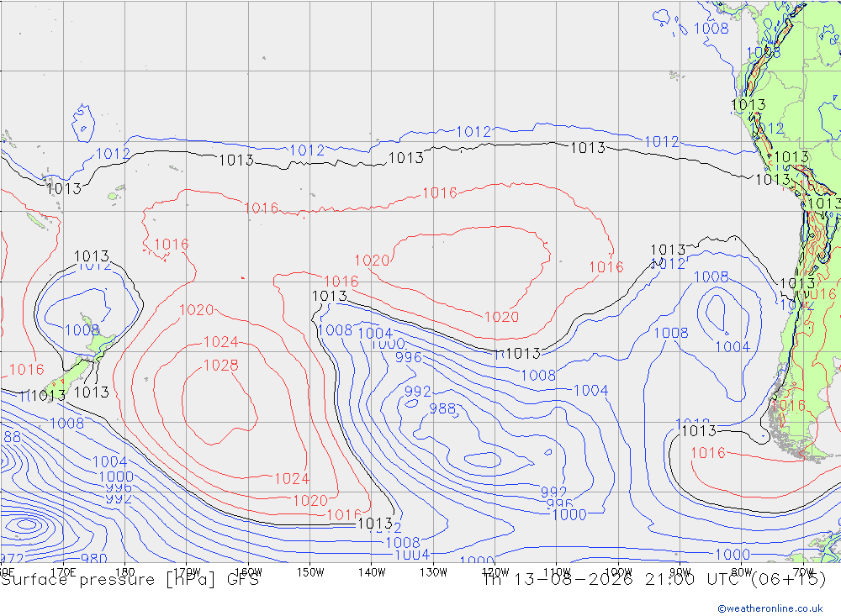The height and width of the screenshot is (616, 841).
Task: Select the 70W longitude label
Action: (x=803, y=572)
